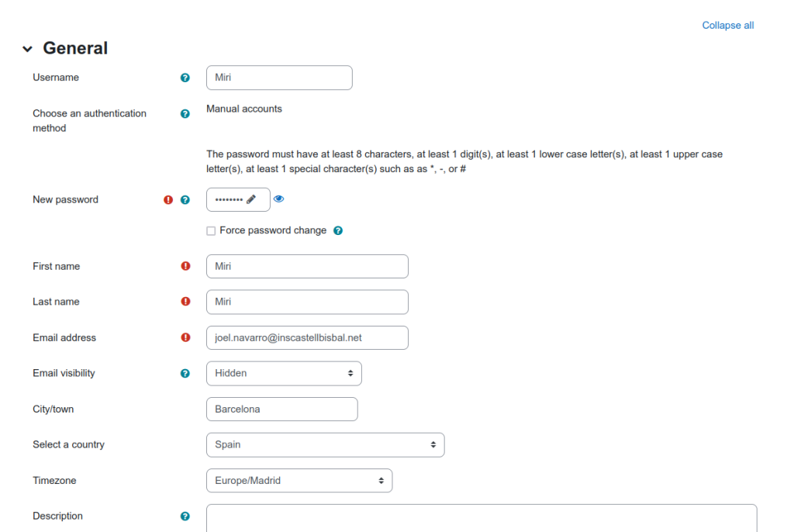Open the Description help icon
Image resolution: width=794 pixels, height=532 pixels.
click(x=185, y=516)
